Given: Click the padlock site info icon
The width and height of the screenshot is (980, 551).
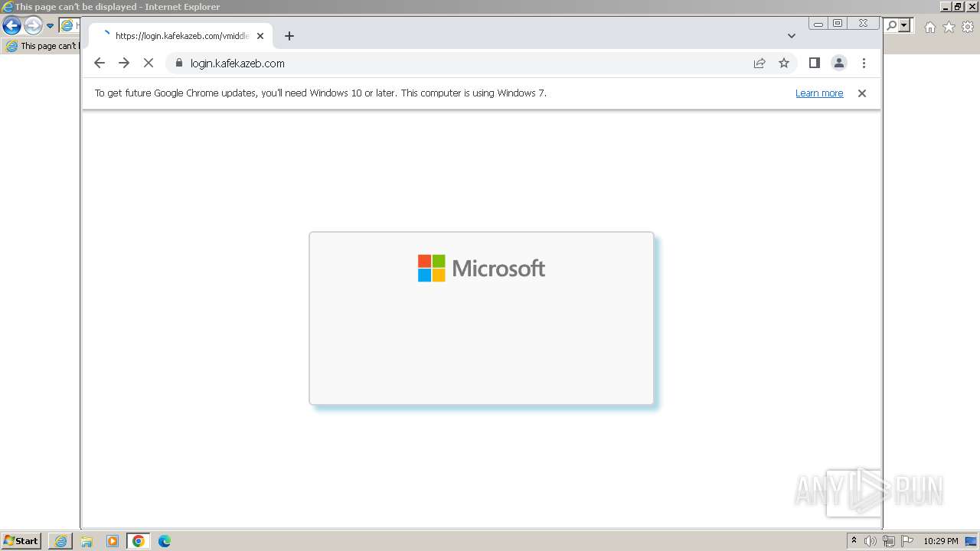Looking at the screenshot, I should coord(179,64).
